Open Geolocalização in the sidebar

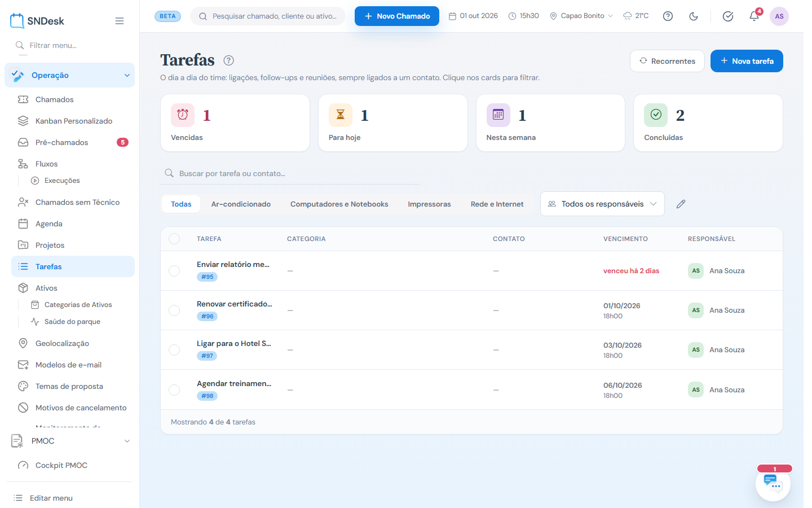point(73,343)
